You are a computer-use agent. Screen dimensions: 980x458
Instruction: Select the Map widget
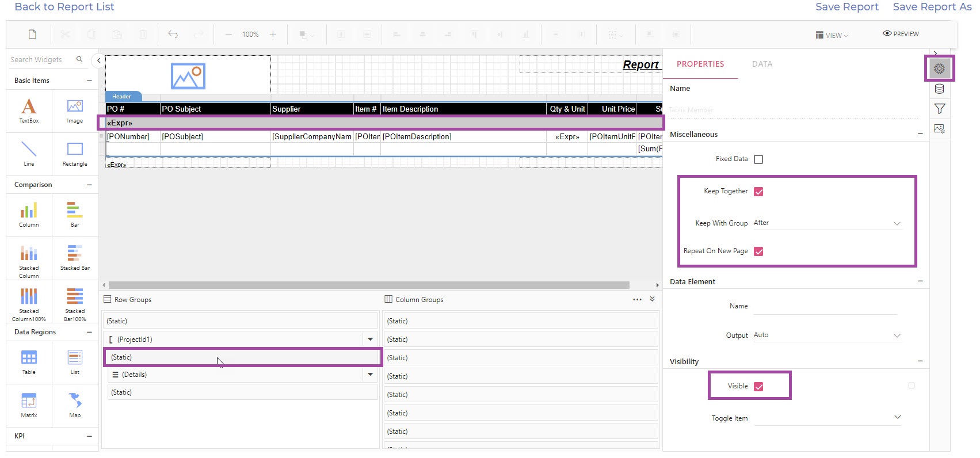pyautogui.click(x=75, y=405)
